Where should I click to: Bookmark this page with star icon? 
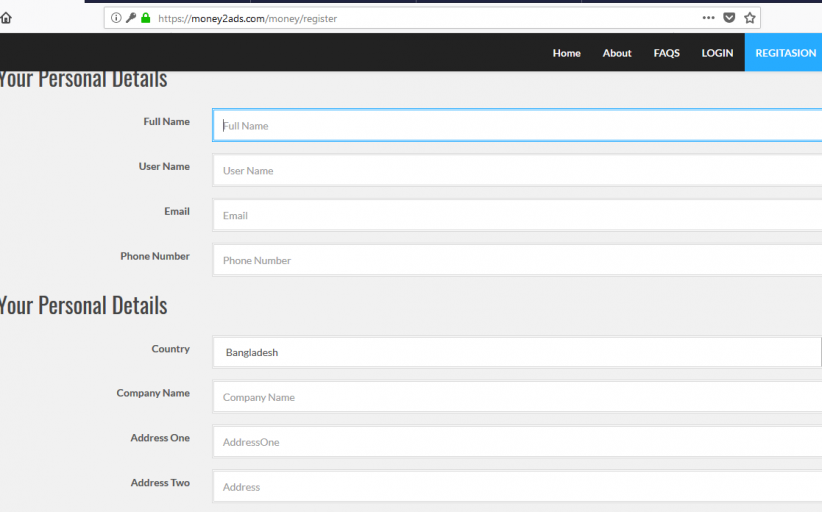[x=750, y=18]
